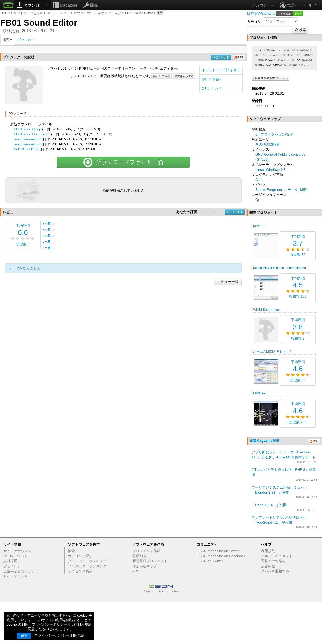Screen dimensions: 322x644
Task: Download FB01SEv2.11.zip file
Action: pos(27,129)
